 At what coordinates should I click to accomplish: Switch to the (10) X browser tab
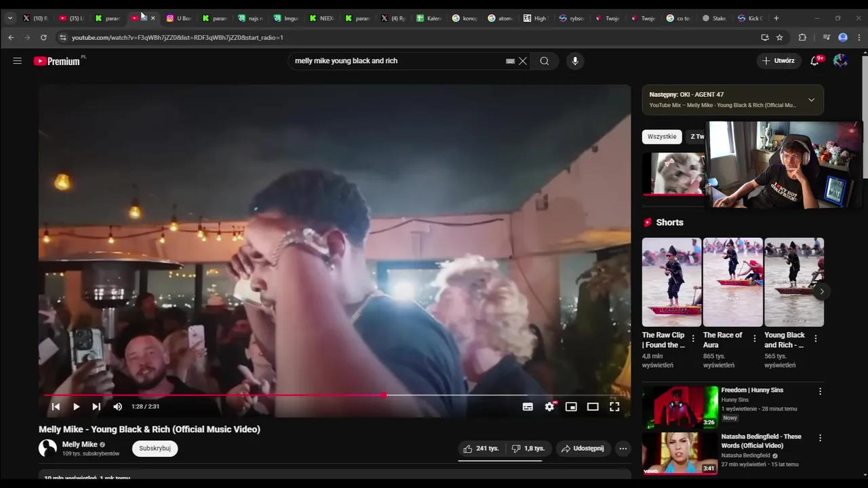coord(36,18)
